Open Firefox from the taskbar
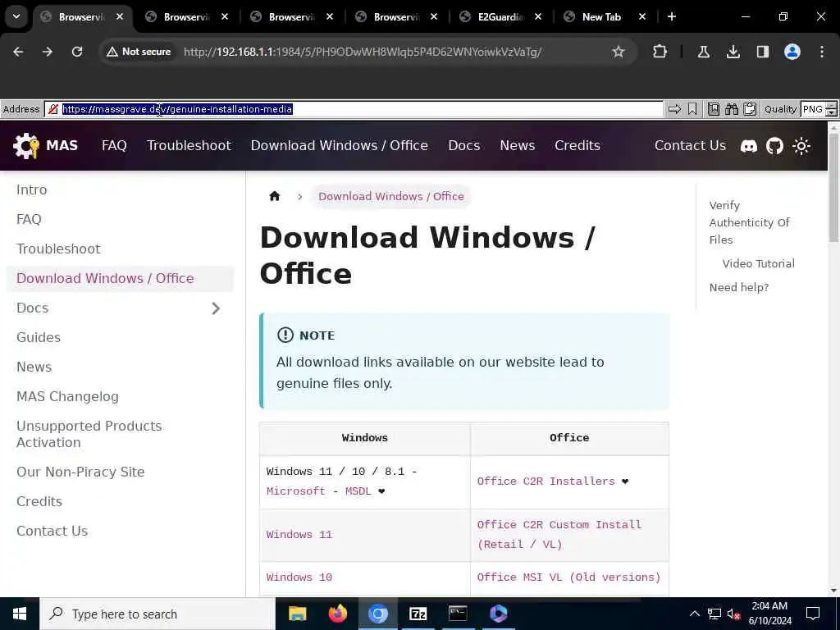 337,614
